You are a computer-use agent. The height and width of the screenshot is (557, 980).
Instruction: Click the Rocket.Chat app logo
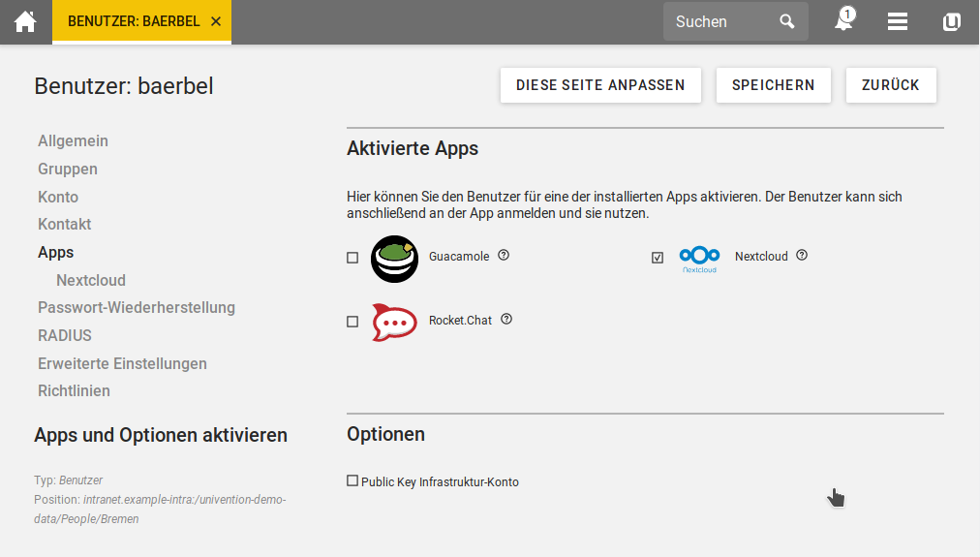click(394, 322)
